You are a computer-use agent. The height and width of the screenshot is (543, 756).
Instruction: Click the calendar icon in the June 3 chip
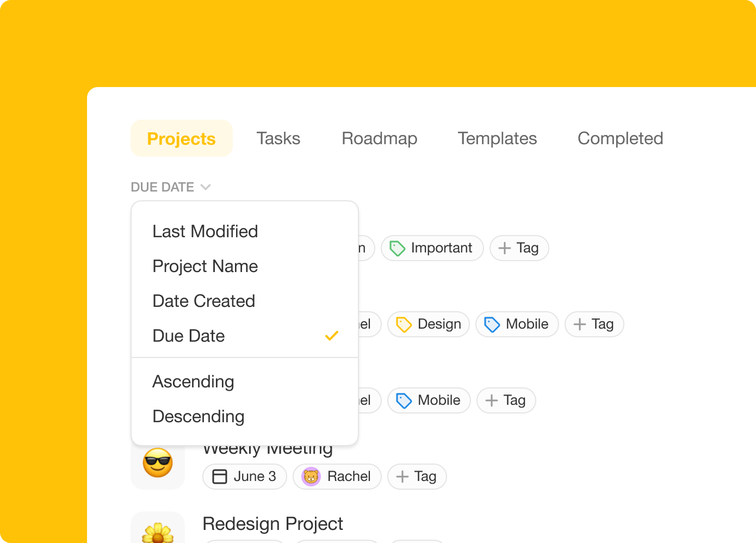pyautogui.click(x=220, y=476)
